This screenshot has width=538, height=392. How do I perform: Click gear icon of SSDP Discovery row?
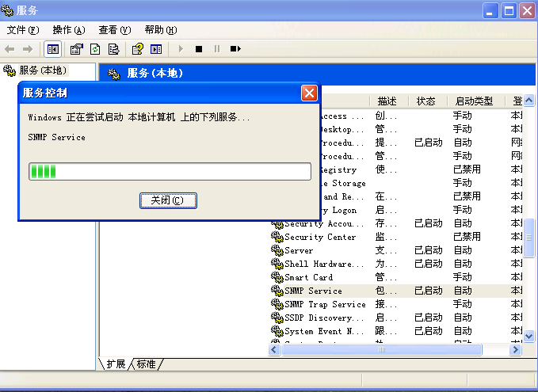pos(277,318)
